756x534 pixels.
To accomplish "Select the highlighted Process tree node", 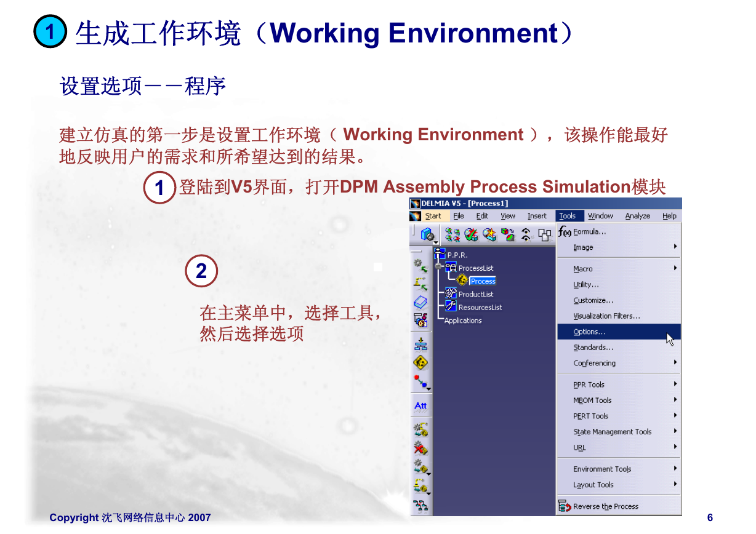I will pos(483,281).
